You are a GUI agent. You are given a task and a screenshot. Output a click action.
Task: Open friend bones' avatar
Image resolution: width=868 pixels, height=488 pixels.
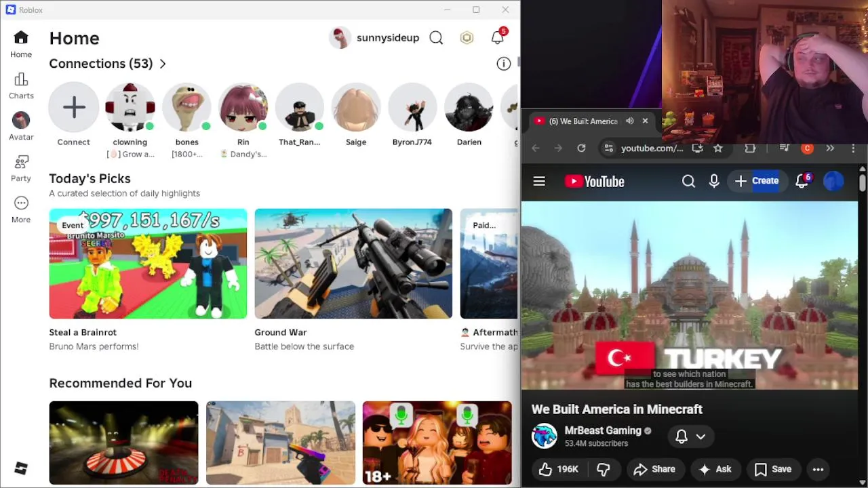[x=186, y=108]
